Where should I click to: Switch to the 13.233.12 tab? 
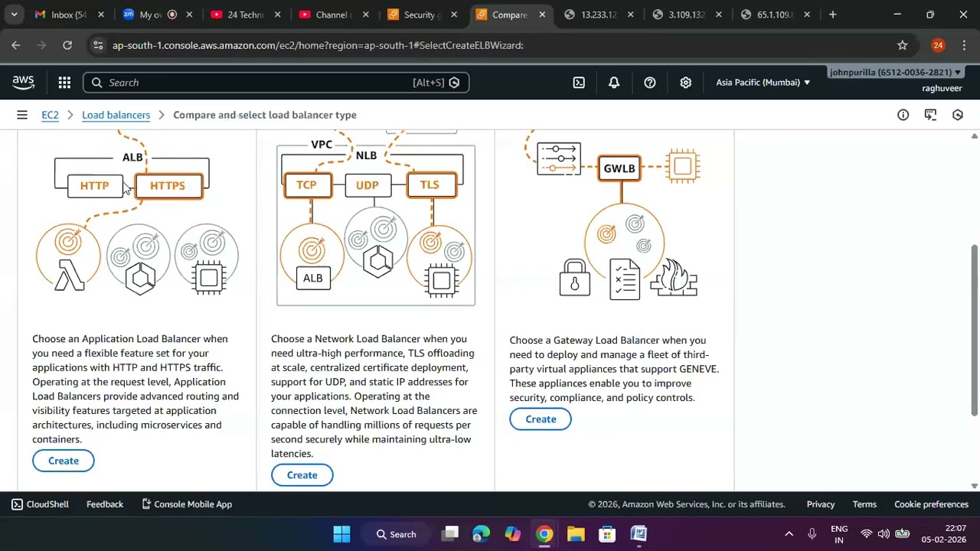tap(599, 15)
